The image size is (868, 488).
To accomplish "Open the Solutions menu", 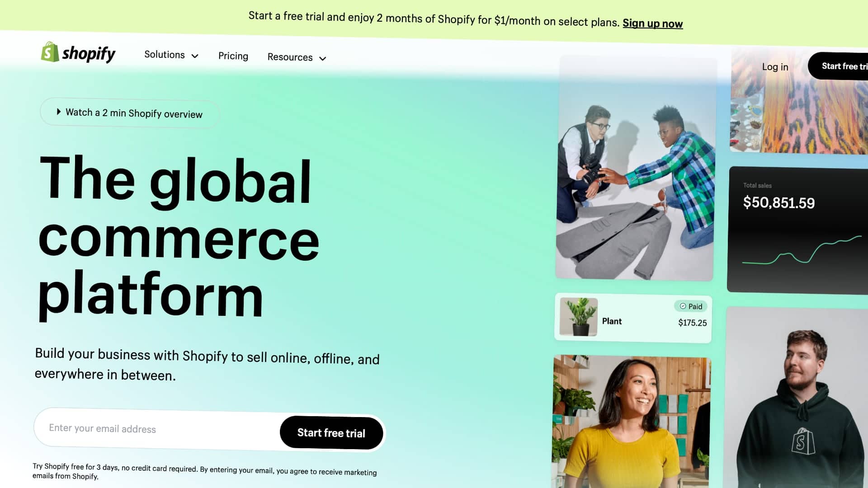I will (171, 55).
